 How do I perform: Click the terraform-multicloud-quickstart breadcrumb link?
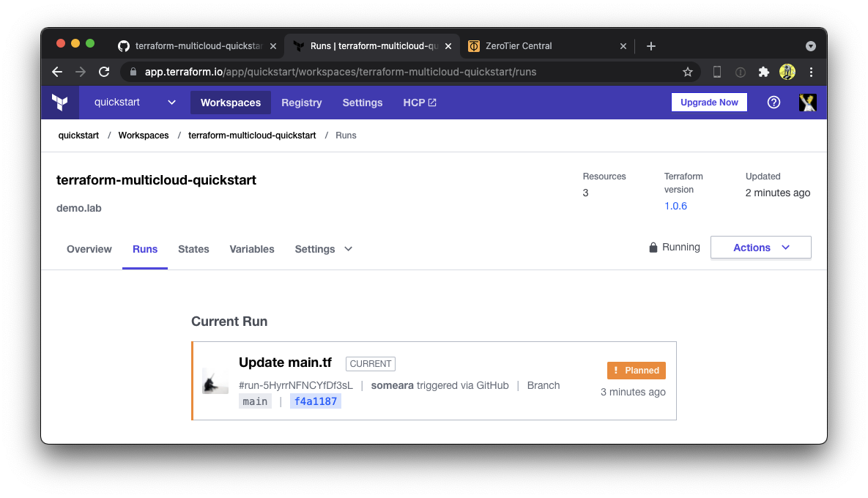[x=252, y=135]
